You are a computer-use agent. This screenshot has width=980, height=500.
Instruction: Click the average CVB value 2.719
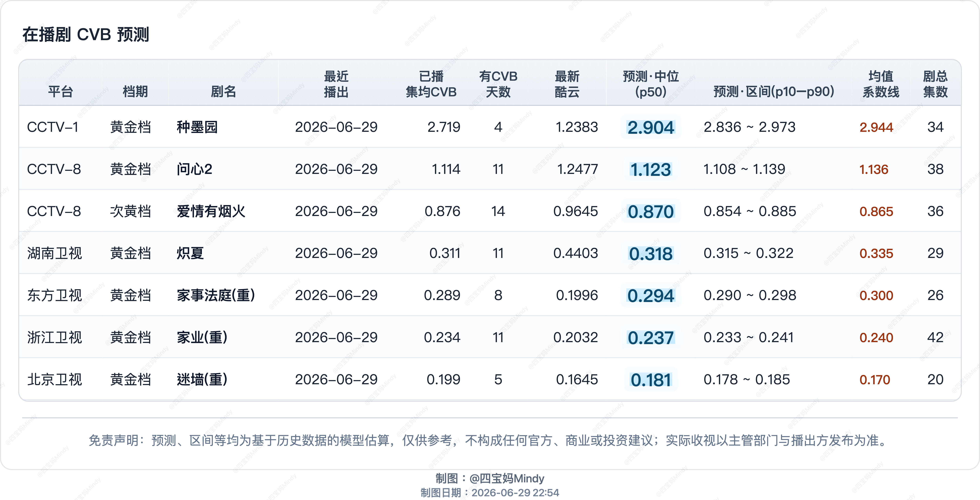pos(444,127)
